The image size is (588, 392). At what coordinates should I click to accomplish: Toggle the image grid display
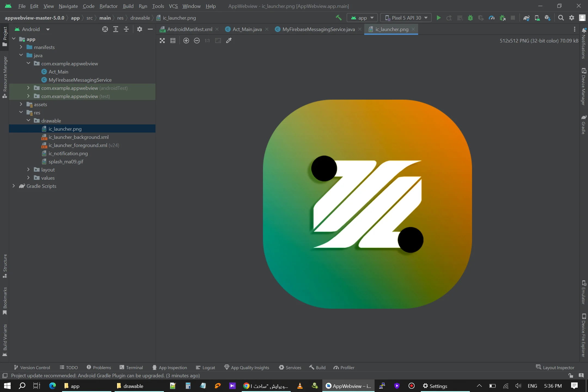pos(173,41)
